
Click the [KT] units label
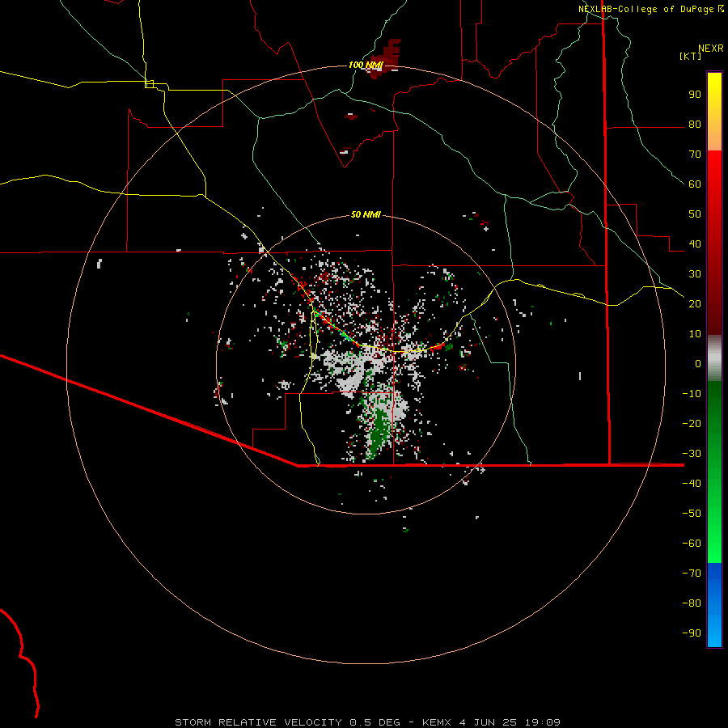click(x=691, y=56)
